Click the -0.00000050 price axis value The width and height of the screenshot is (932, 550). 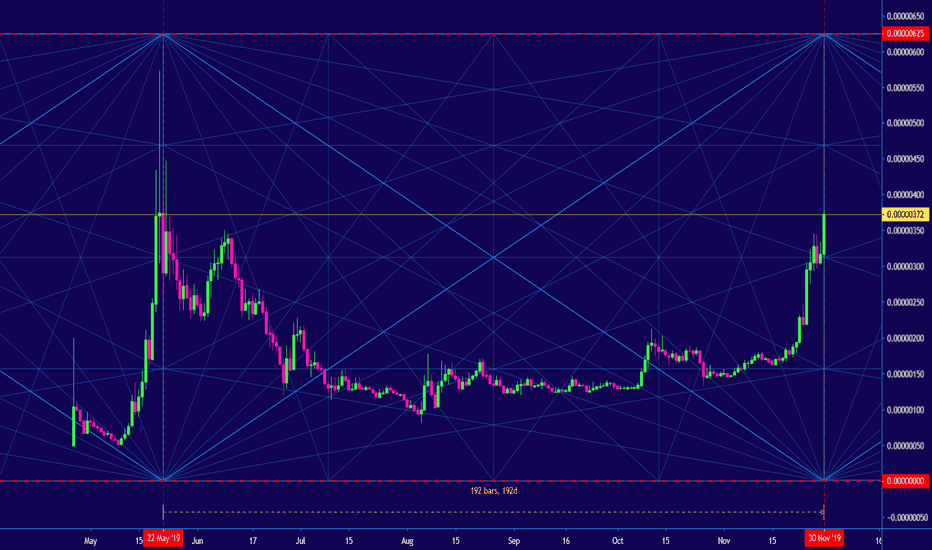tap(906, 517)
